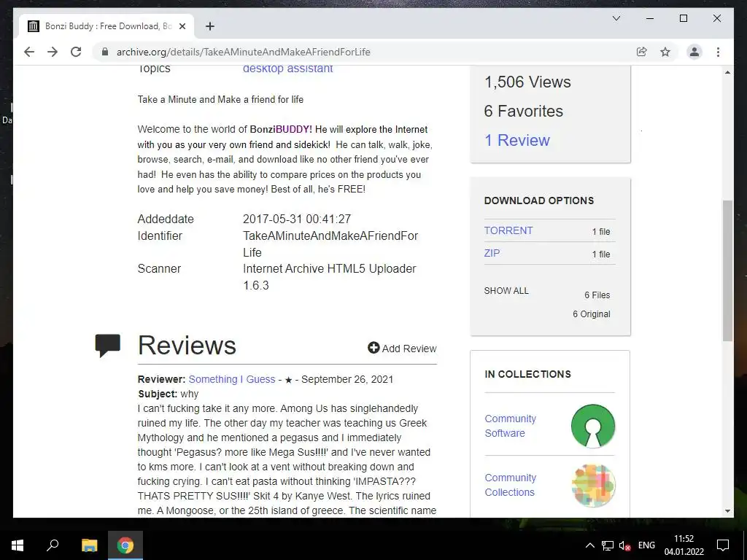The height and width of the screenshot is (560, 747).
Task: Click the Scanner label
Action: 159,268
